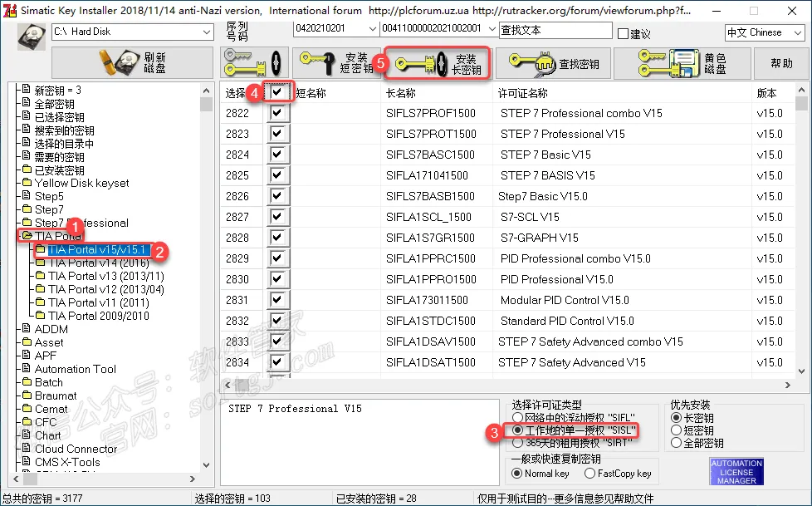Select 新密钥 = 3 tree item
Image resolution: width=812 pixels, height=506 pixels.
pos(57,91)
